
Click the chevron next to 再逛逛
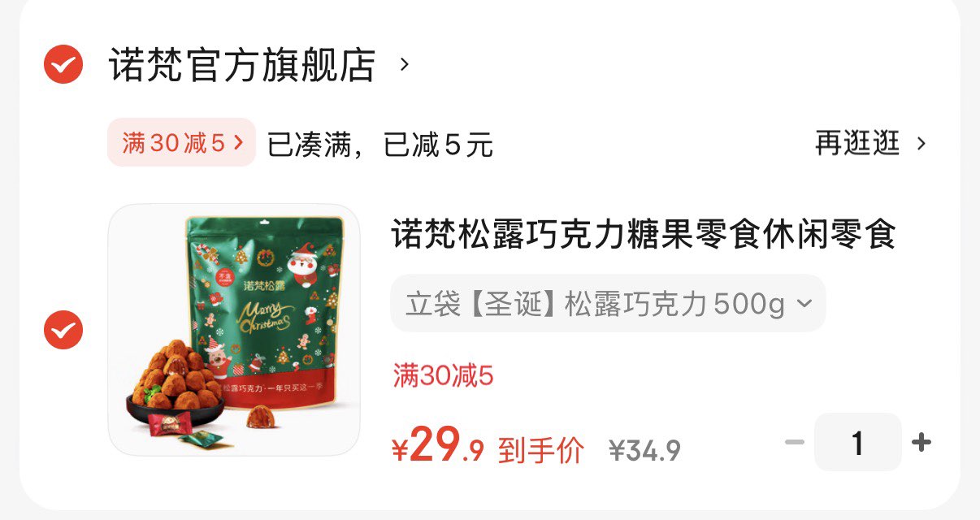(x=921, y=144)
